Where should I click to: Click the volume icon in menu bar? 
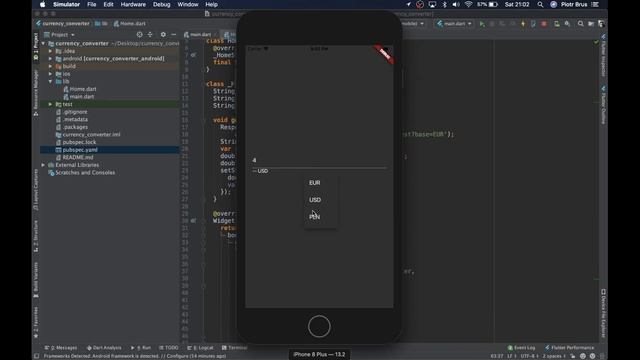click(x=456, y=4)
